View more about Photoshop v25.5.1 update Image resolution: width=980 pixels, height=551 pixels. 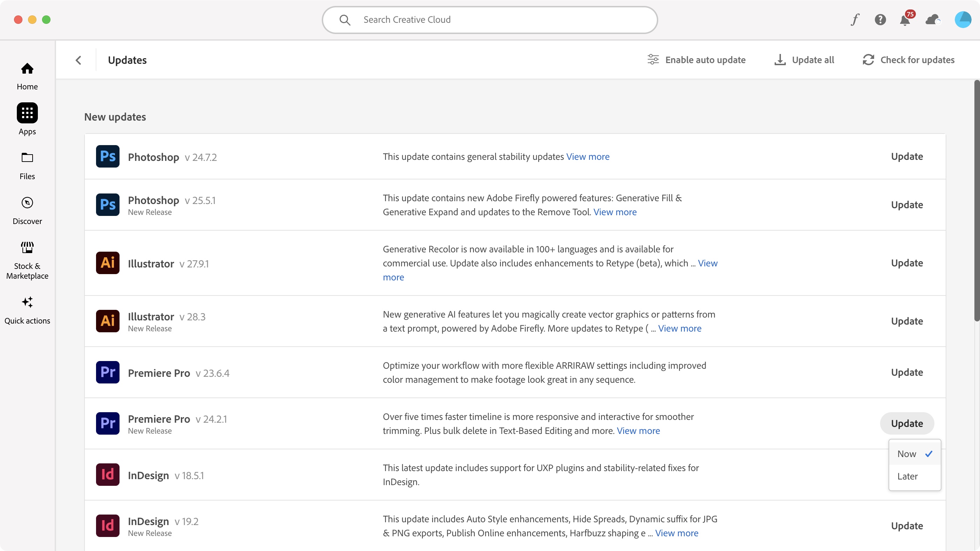point(614,211)
